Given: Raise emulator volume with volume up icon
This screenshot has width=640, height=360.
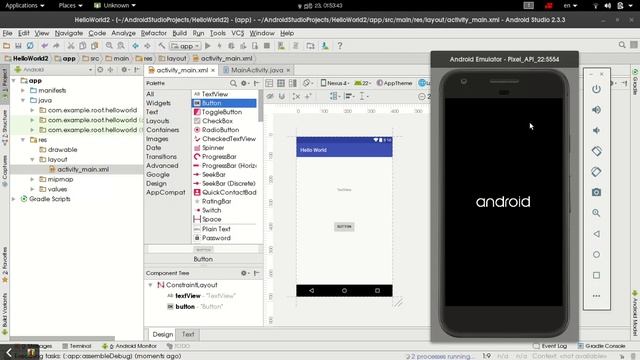Looking at the screenshot, I should [x=596, y=110].
